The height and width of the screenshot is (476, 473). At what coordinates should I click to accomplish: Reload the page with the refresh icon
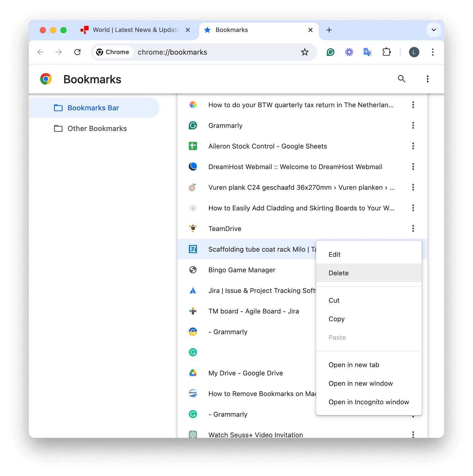pyautogui.click(x=77, y=52)
